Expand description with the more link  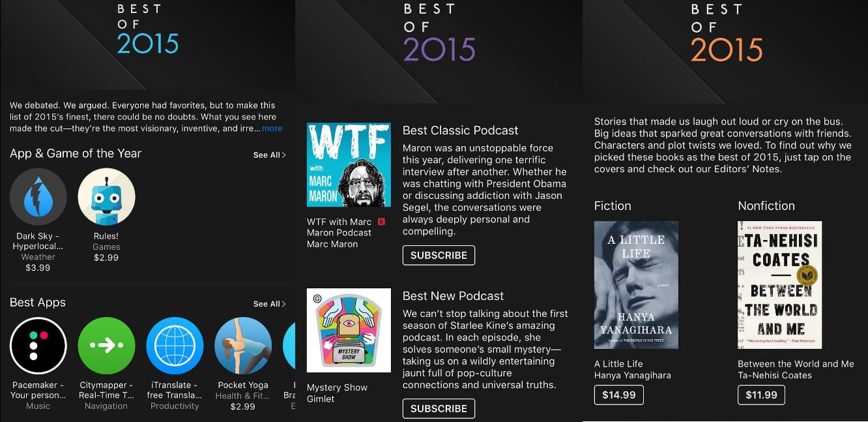point(272,128)
